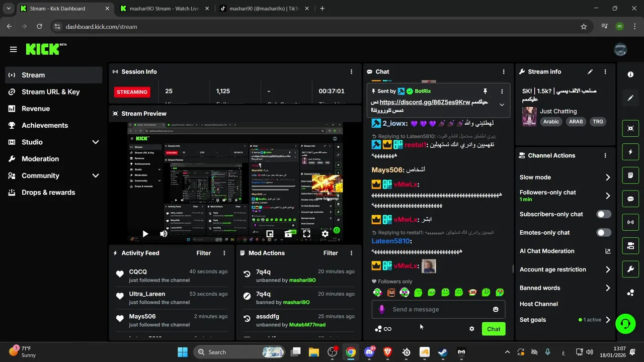Edit stream info with the pencil icon
The height and width of the screenshot is (362, 644).
[590, 72]
